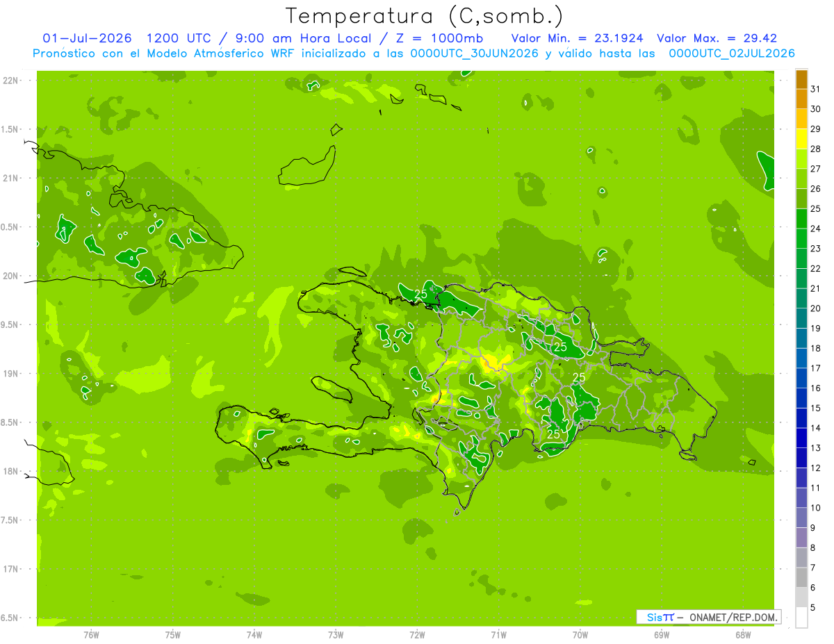Screen dimensions: 834x644
Task: Select the valid-until time '0000UTC_02JUL2026'
Action: 732,53
